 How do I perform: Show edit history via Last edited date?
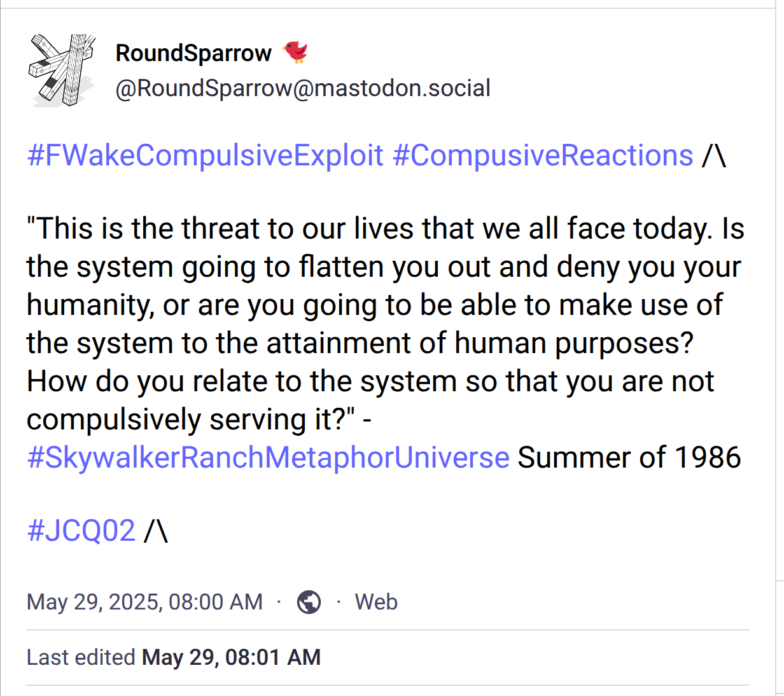231,657
